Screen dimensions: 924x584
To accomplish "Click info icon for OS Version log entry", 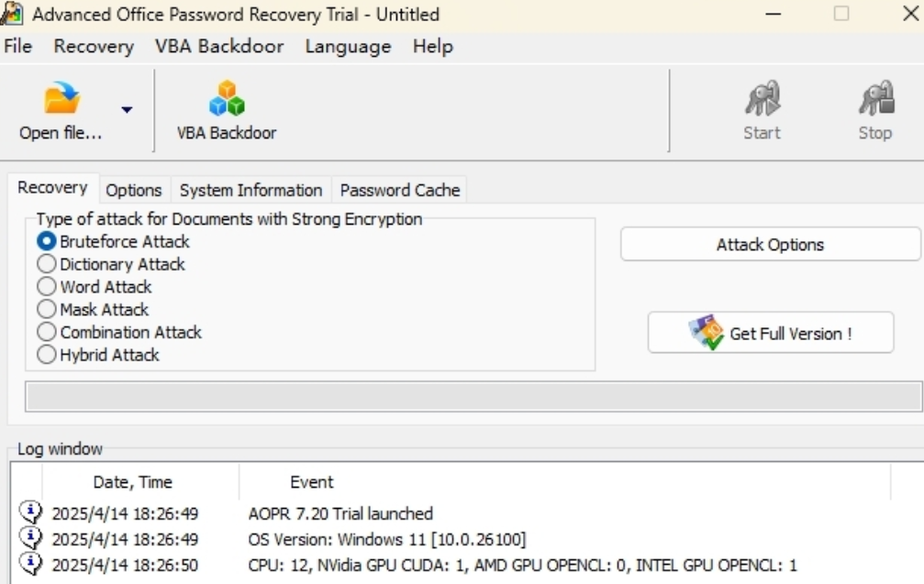I will 30,538.
